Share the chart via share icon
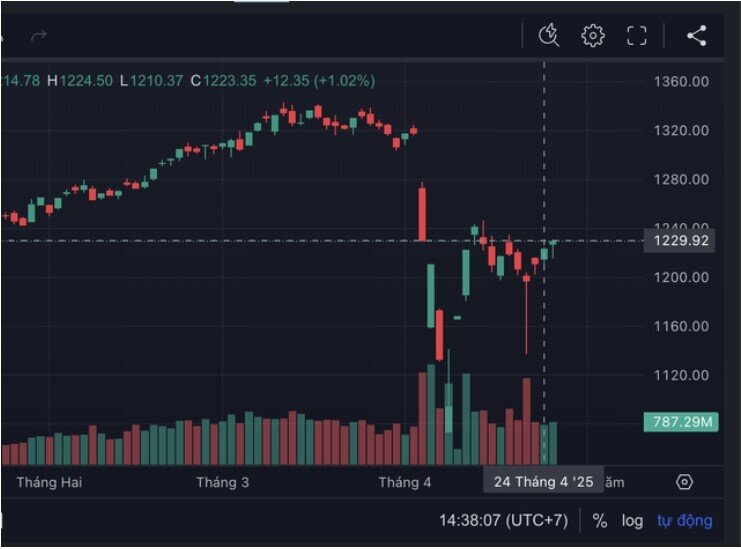741x549 pixels. [x=697, y=35]
